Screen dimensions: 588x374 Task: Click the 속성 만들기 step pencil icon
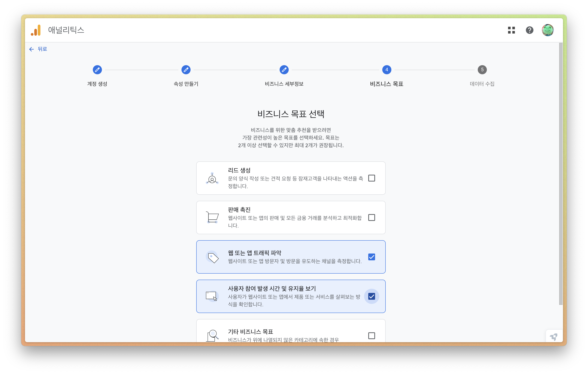click(186, 70)
